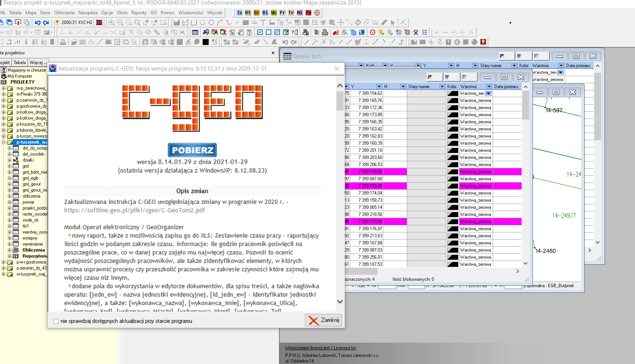Open H column filter dropdown in front table
Screen dimensions: 635x364
403,87
